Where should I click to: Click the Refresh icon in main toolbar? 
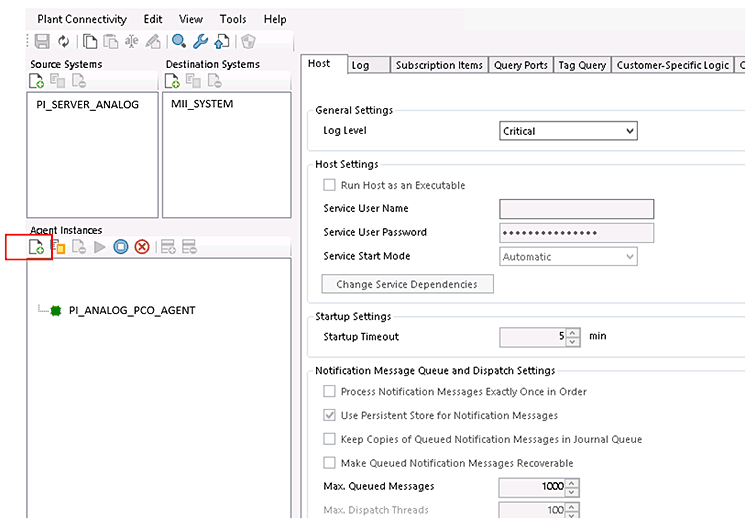point(64,41)
